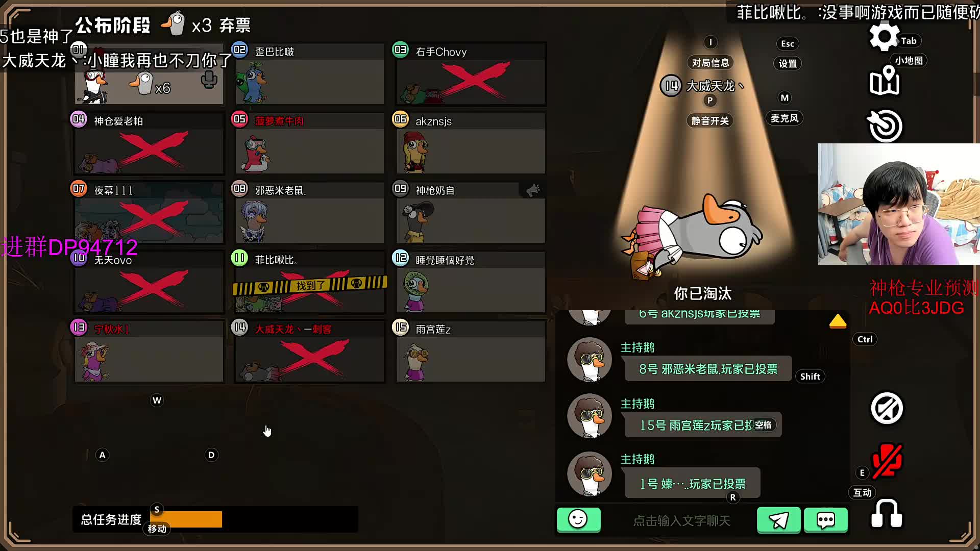This screenshot has height=551, width=980.
Task: Toggle the 静音开关 mute switch
Action: tap(710, 121)
